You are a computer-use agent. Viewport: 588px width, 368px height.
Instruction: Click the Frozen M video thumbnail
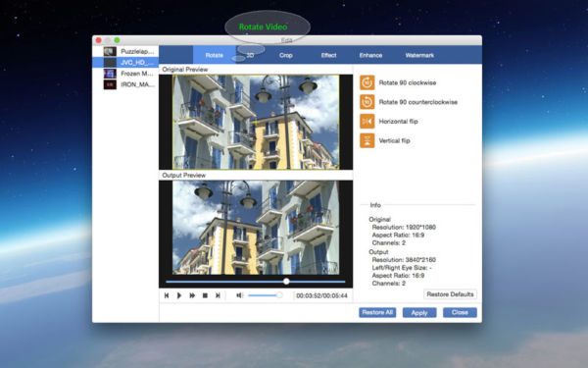[x=110, y=74]
